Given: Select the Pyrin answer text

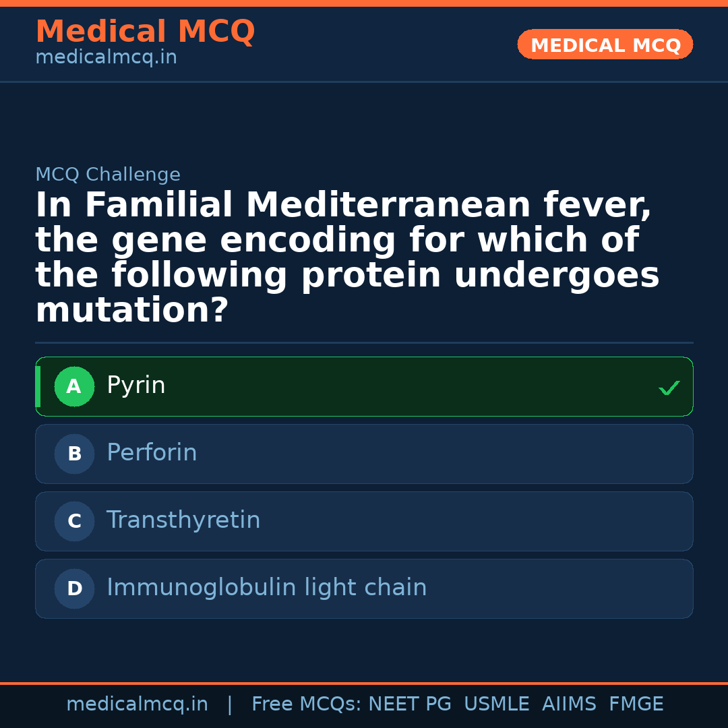Looking at the screenshot, I should coord(136,386).
